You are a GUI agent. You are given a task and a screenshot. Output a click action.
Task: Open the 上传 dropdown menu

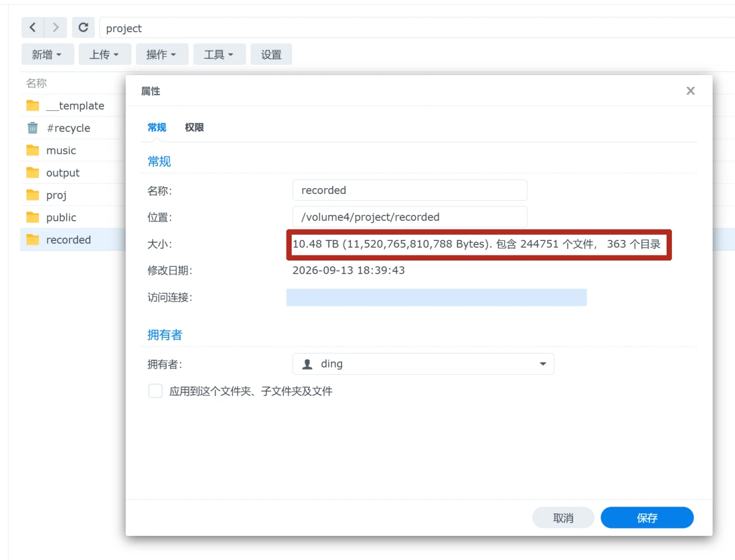[105, 55]
